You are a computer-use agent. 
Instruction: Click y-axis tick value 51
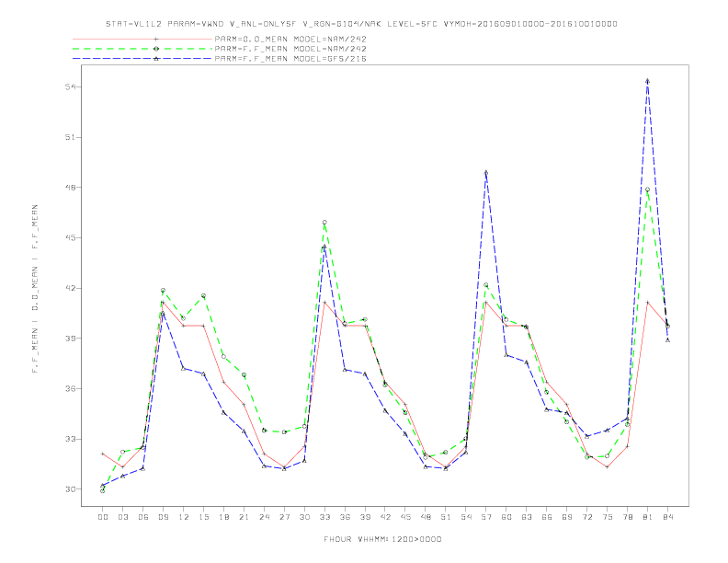(71, 137)
